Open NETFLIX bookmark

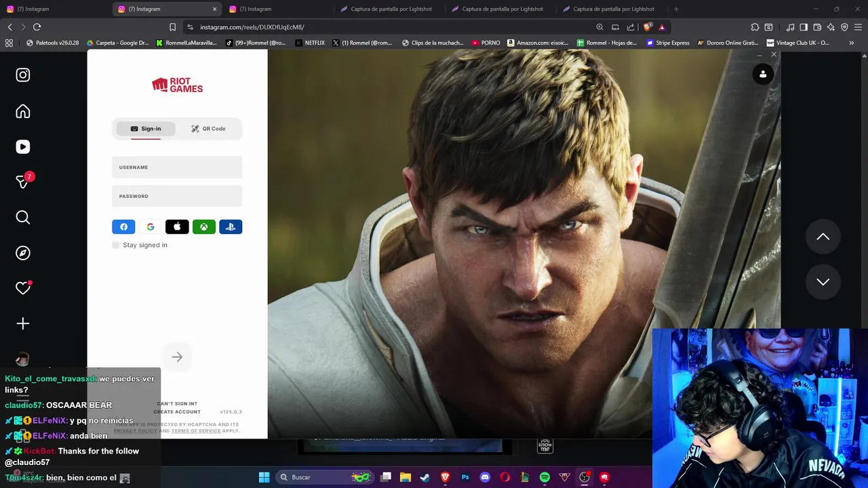click(309, 43)
